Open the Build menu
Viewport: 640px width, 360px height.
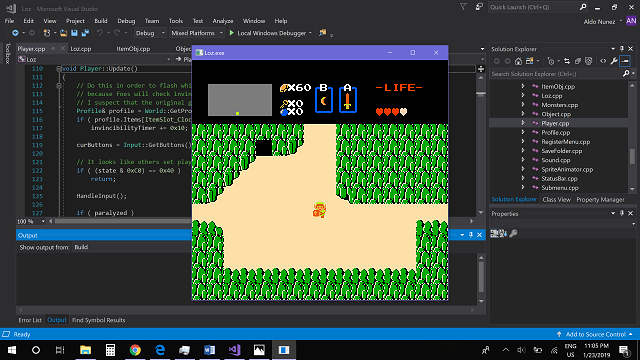(x=101, y=21)
